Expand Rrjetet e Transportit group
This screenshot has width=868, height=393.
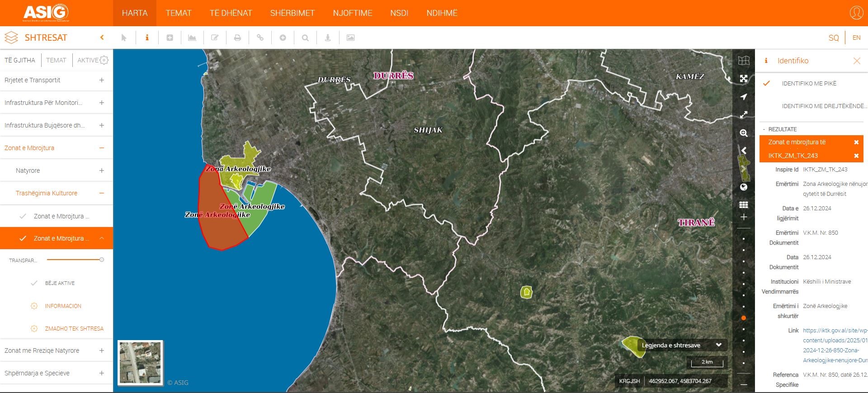pyautogui.click(x=102, y=80)
